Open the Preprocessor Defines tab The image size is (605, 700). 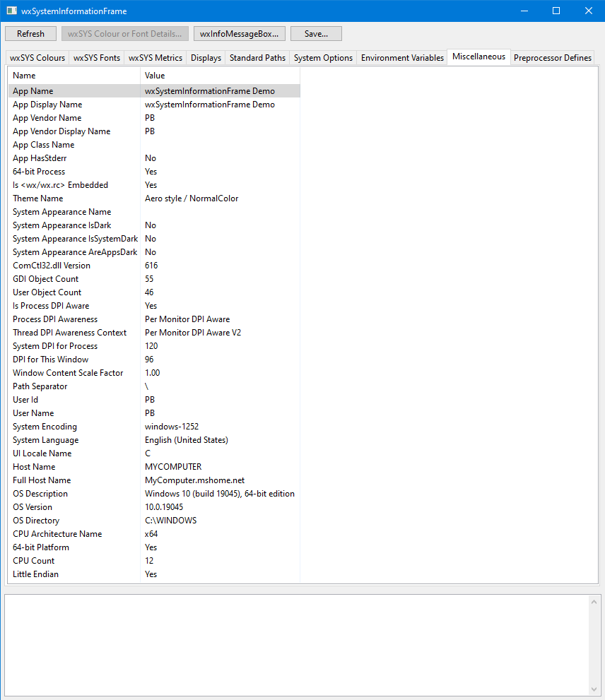pos(552,58)
